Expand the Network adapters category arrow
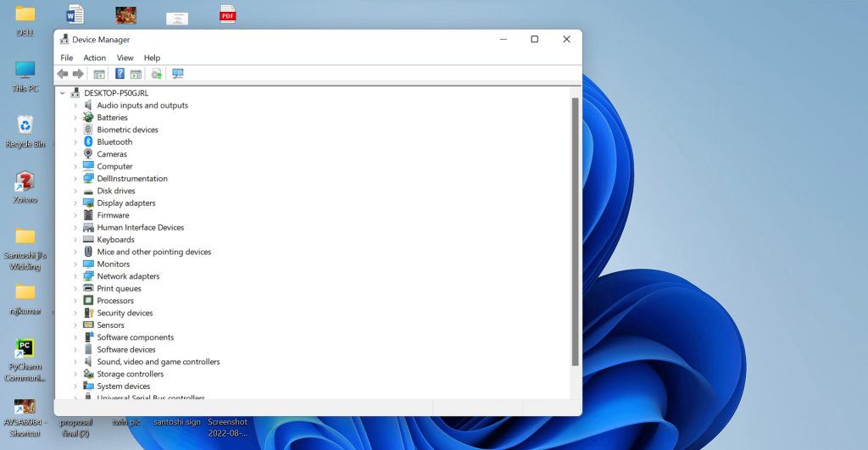The image size is (868, 450). click(75, 276)
